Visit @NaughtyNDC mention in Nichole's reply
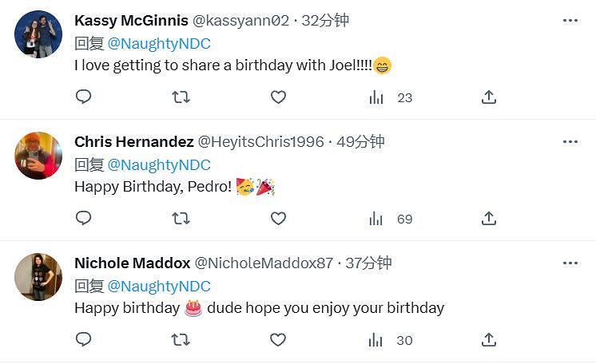 pos(158,286)
